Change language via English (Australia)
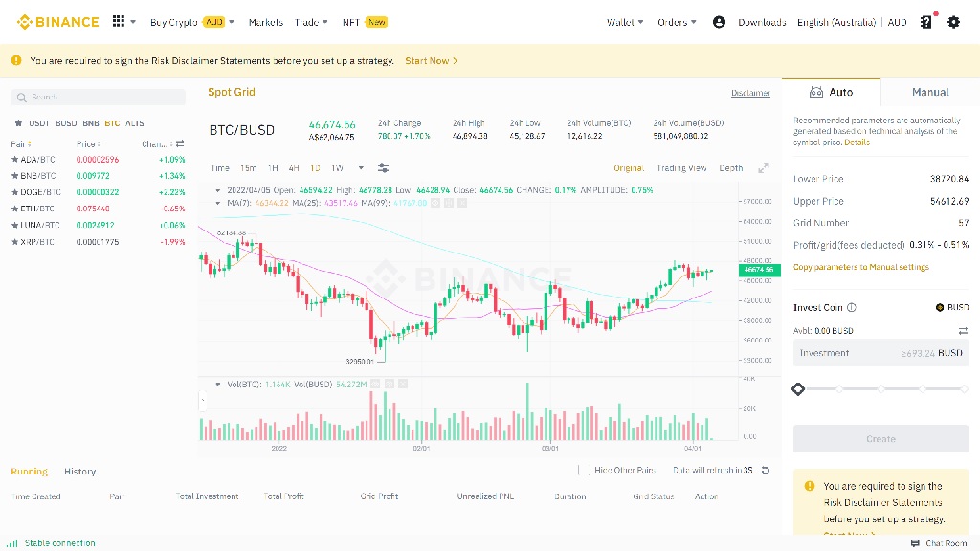 [x=836, y=23]
